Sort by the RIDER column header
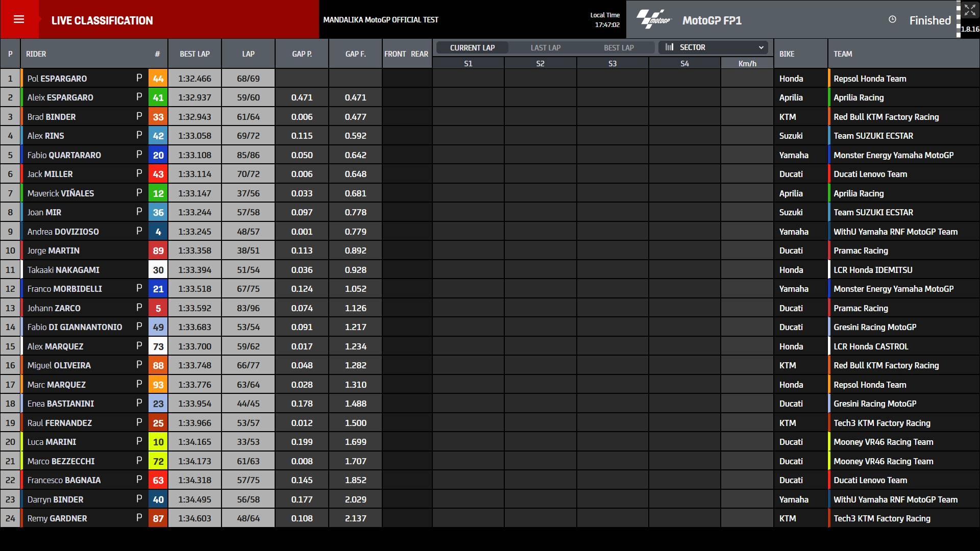 (x=36, y=54)
